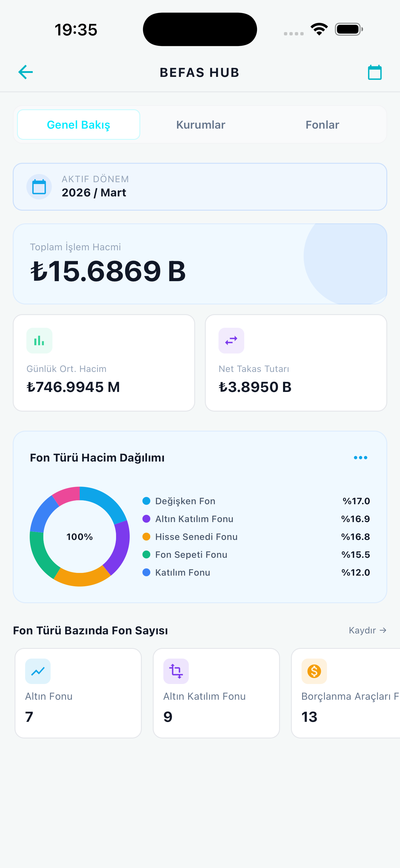Tap the Altın Katılım Fonu crop icon
Screen dimensions: 400x868
176,671
